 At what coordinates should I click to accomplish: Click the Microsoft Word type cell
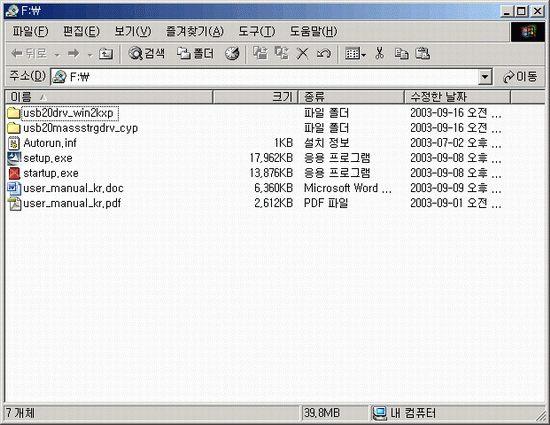pos(348,188)
